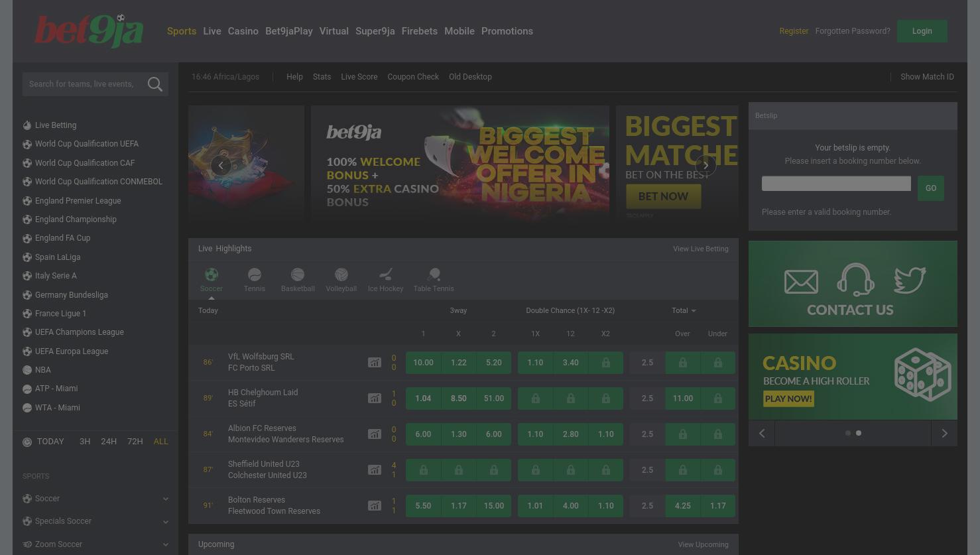Screen dimensions: 980x555
Task: Select the 24H time filter
Action: pos(109,442)
